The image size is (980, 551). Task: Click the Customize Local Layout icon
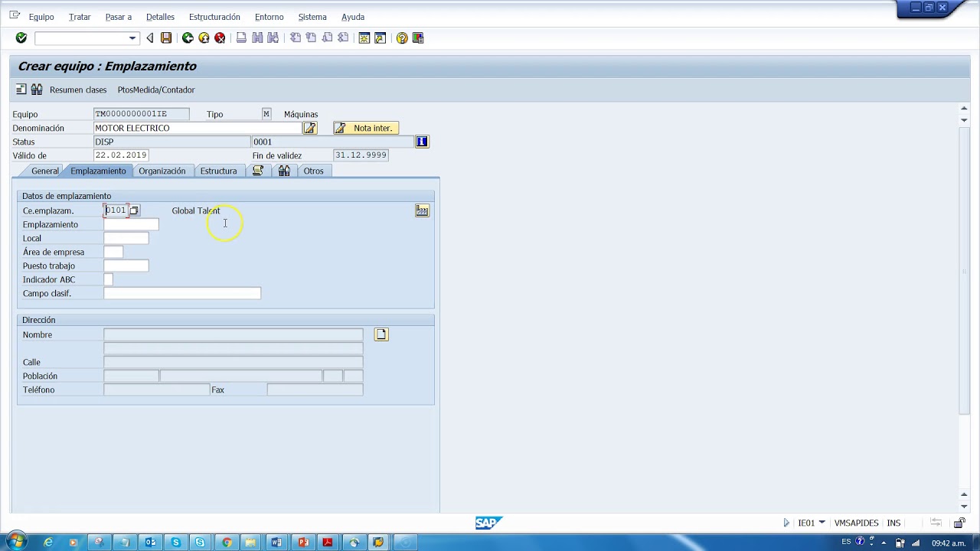(x=418, y=38)
